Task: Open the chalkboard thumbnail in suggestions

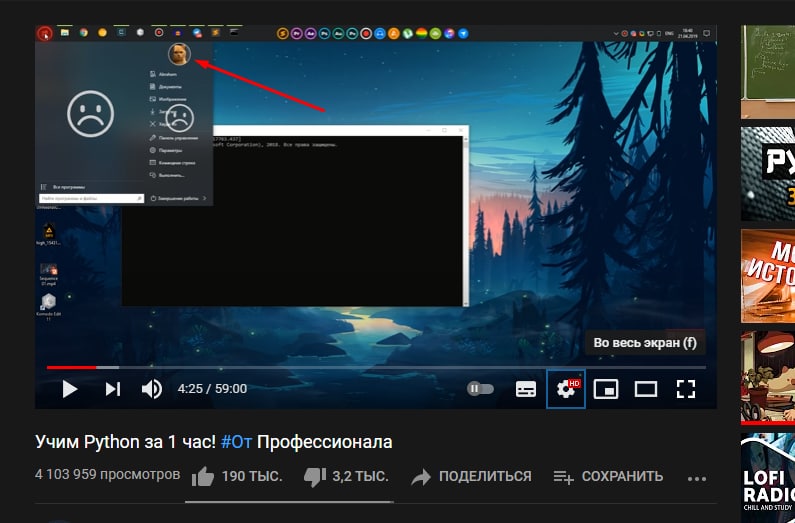Action: (768, 71)
